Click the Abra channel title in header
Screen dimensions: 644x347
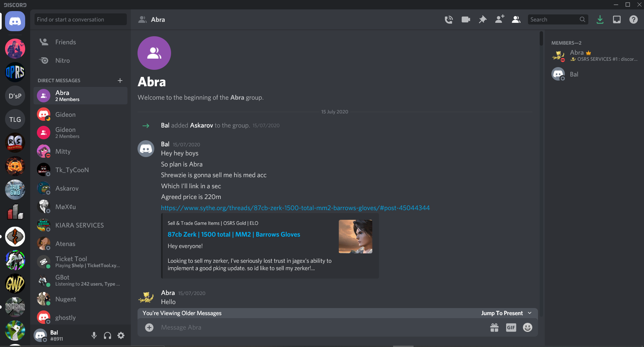pos(158,19)
